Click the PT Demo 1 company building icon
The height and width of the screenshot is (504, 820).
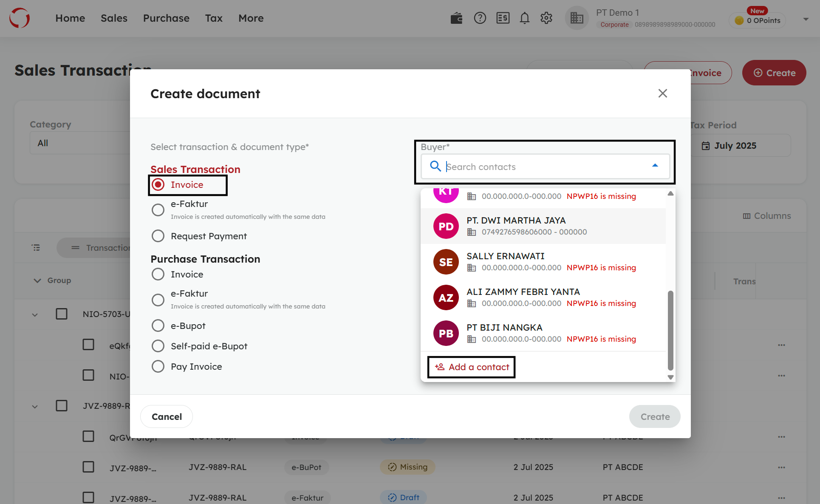click(577, 18)
